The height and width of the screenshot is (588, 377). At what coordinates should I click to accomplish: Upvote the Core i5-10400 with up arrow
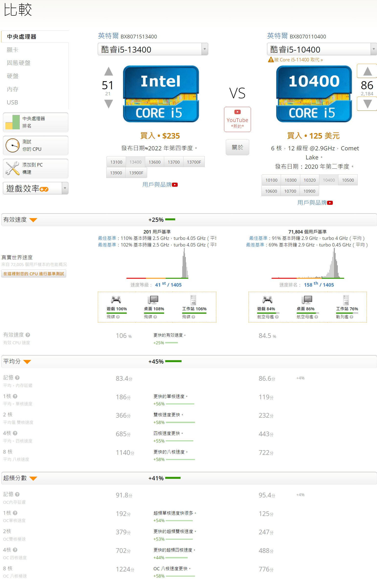tap(367, 71)
